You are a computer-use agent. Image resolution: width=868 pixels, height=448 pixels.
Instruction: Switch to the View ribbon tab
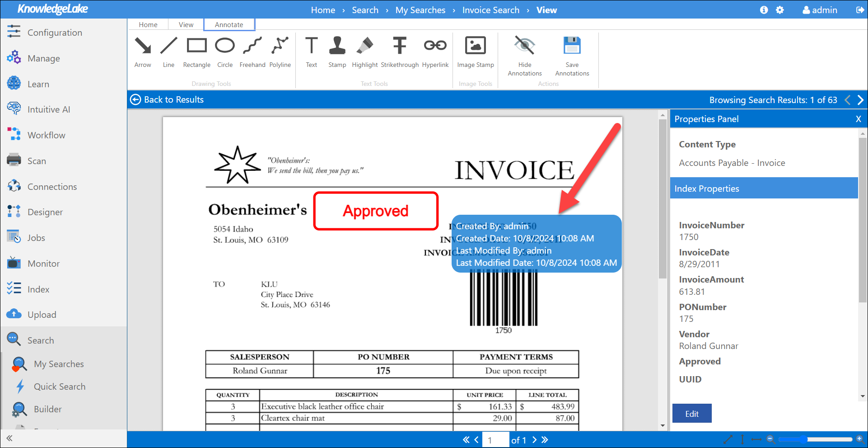pos(186,24)
